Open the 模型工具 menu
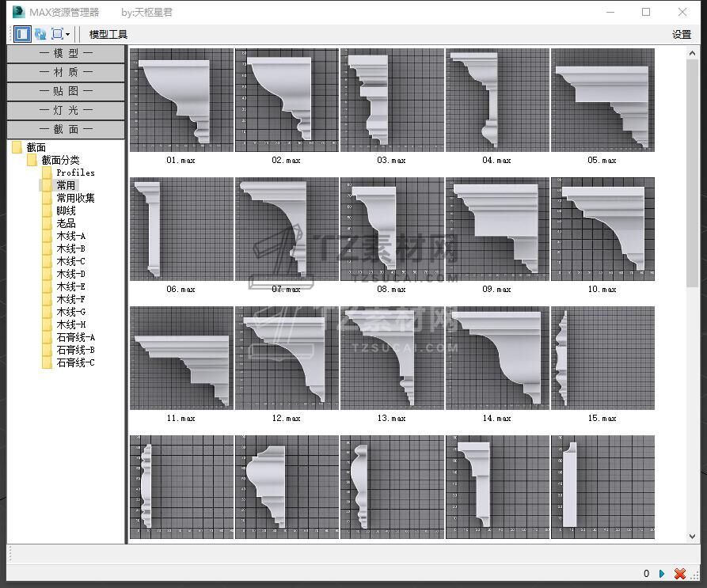The image size is (707, 588). 108,34
